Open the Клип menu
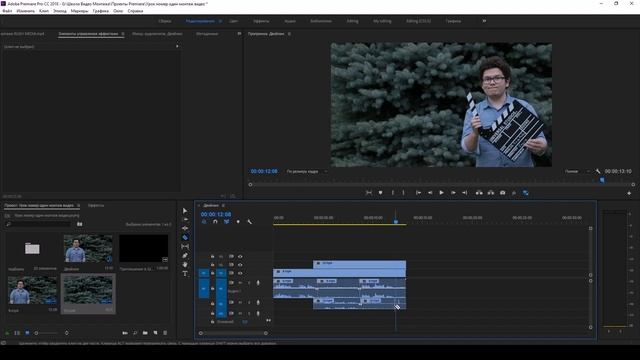Screen dimensions: 640x360 [x=44, y=11]
